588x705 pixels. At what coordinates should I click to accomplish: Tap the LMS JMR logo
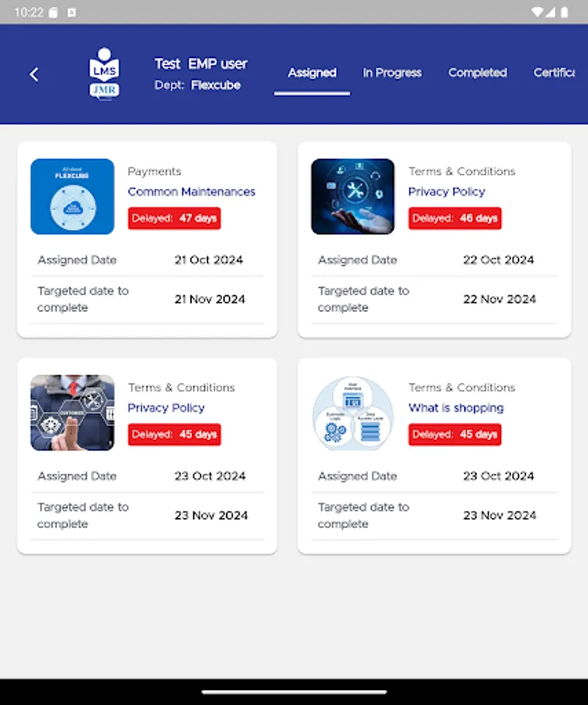(104, 74)
